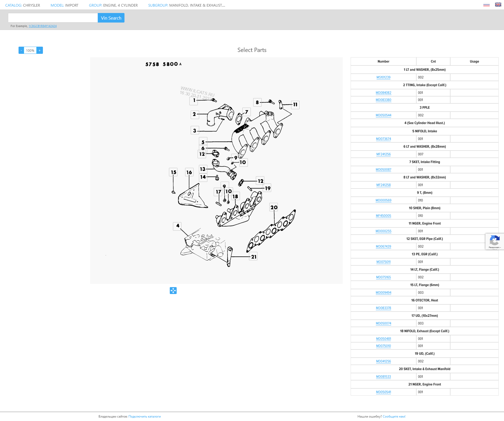Open part number MD081533 gasket link

(383, 377)
